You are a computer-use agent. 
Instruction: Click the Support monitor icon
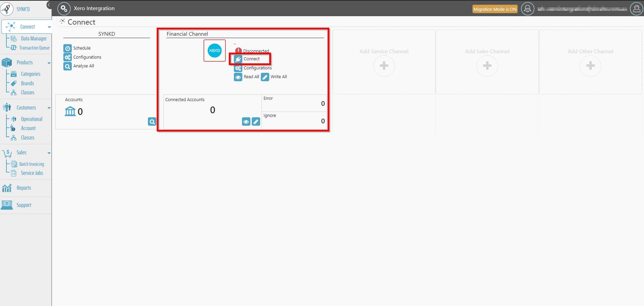coord(7,205)
